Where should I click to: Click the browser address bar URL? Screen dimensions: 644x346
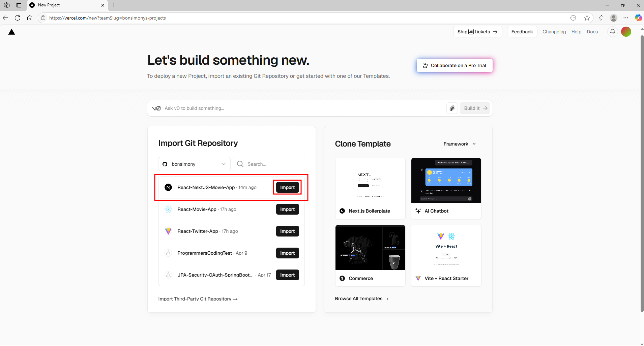(108, 18)
